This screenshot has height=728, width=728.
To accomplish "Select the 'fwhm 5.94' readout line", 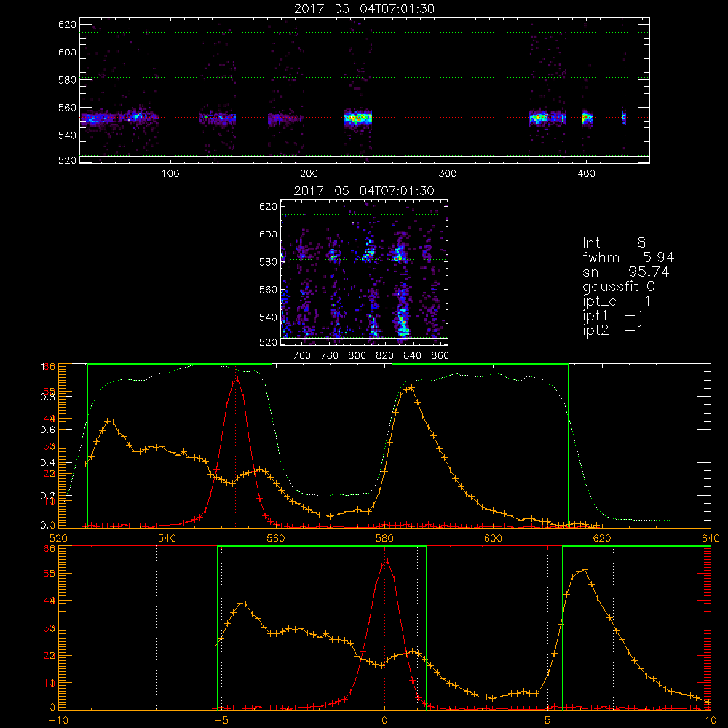I will pyautogui.click(x=628, y=257).
